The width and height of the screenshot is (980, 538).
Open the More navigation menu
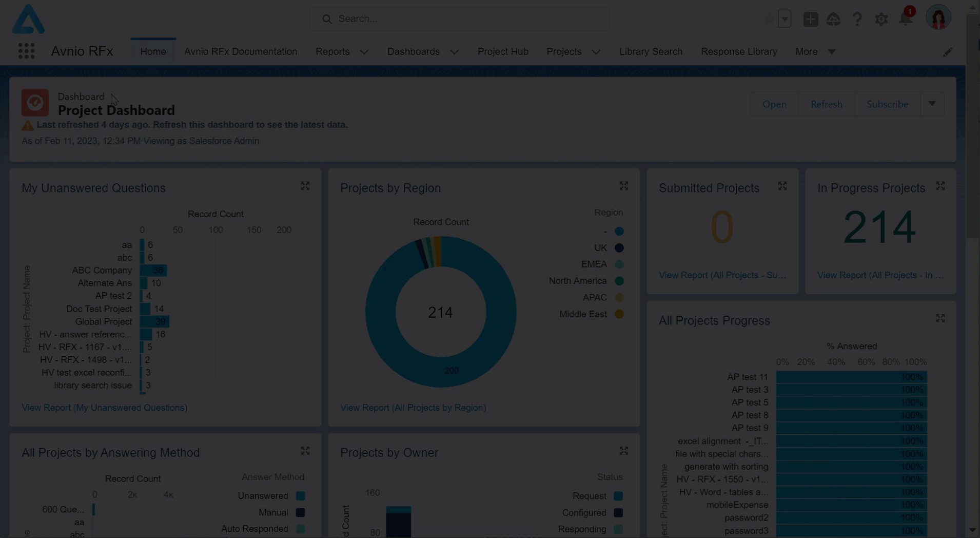point(815,52)
